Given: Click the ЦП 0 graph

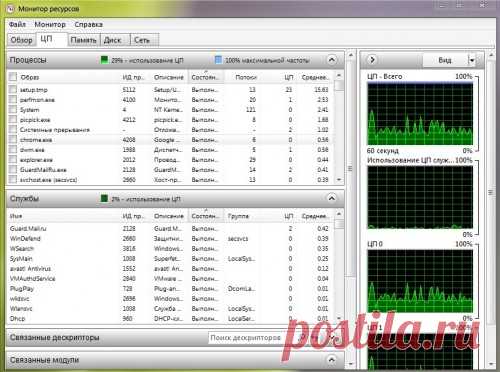Looking at the screenshot, I should coord(420,281).
